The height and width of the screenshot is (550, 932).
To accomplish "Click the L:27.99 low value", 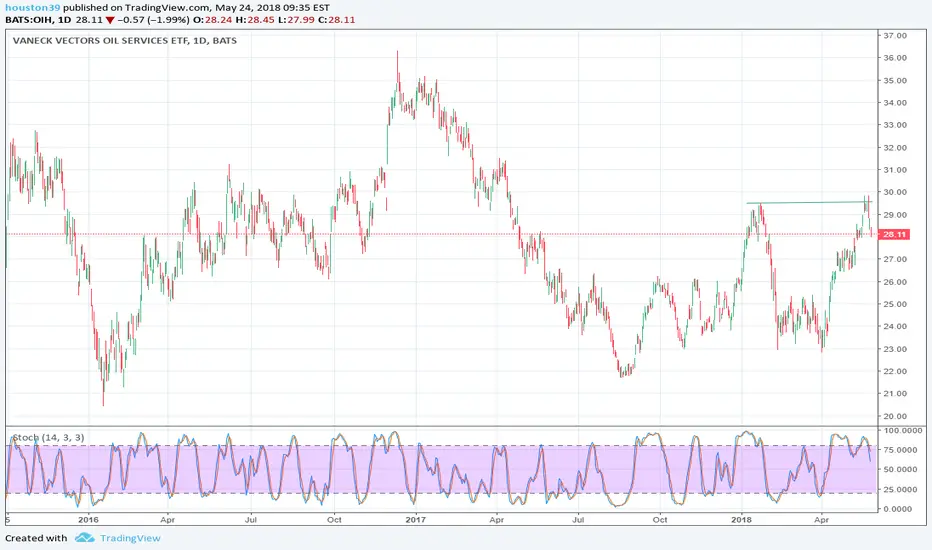I will tap(296, 20).
